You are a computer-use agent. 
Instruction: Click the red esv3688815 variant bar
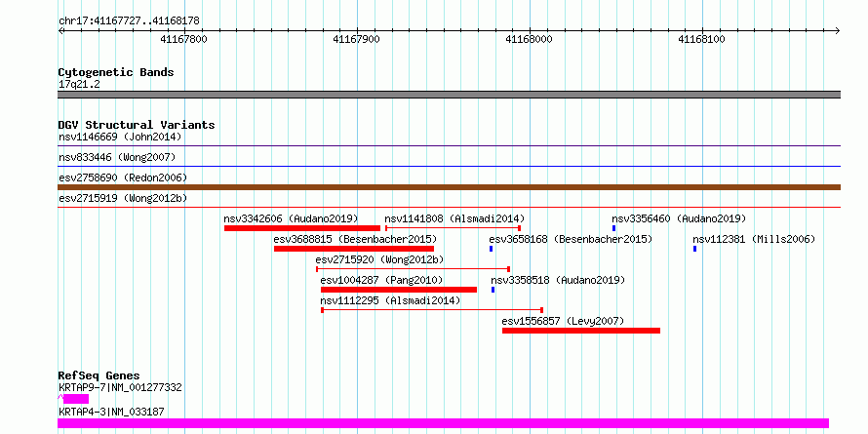(x=354, y=249)
